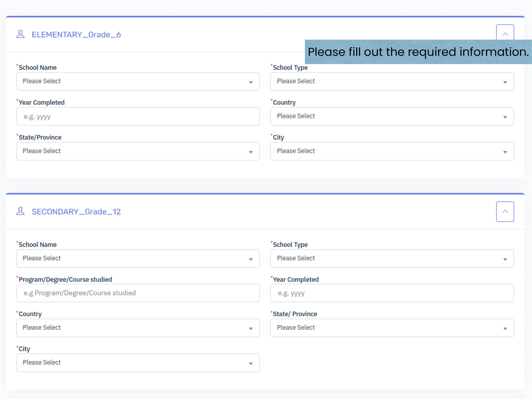Click elementary Year Completed input field
Viewport: 532px width, 399px height.
(x=138, y=116)
